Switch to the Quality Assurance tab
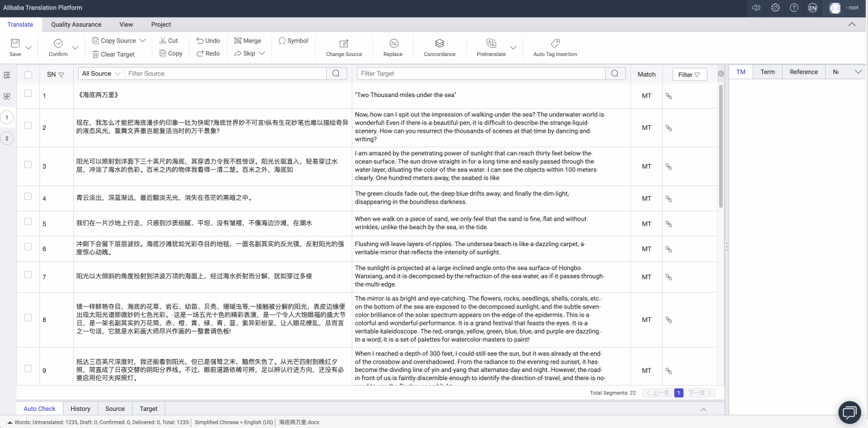Viewport: 868px width, 428px height. (77, 24)
